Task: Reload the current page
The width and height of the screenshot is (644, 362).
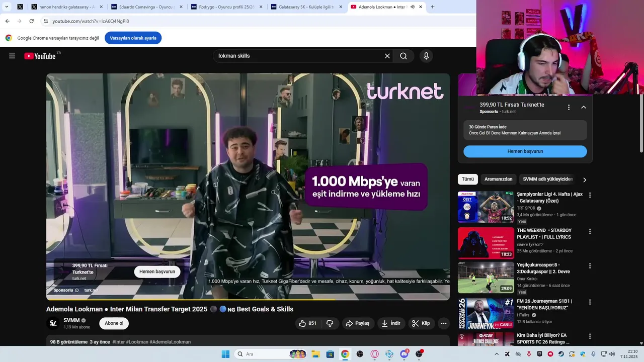Action: [x=31, y=21]
